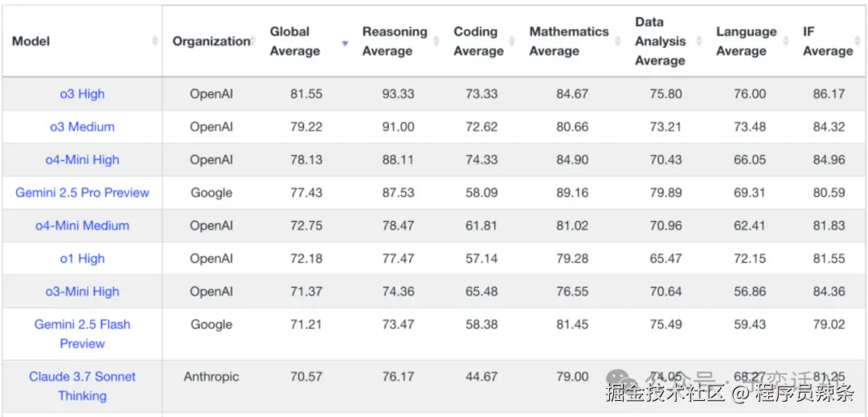The image size is (868, 417).
Task: Open the o3 Medium model link
Action: (x=82, y=127)
